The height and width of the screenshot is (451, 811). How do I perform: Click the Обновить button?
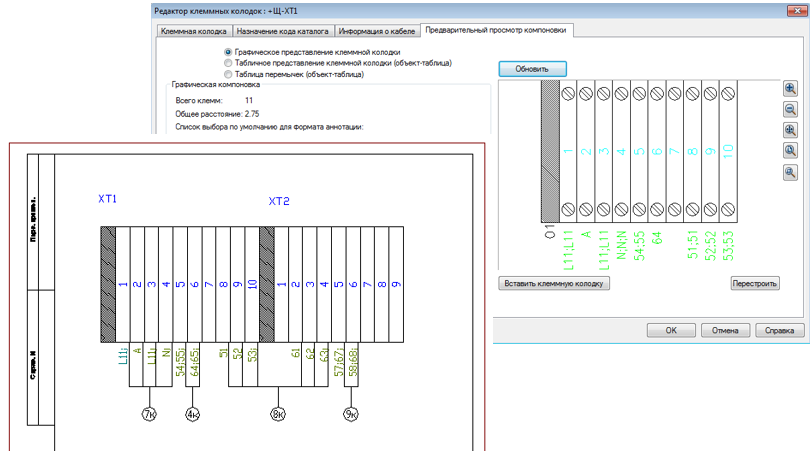coord(532,69)
